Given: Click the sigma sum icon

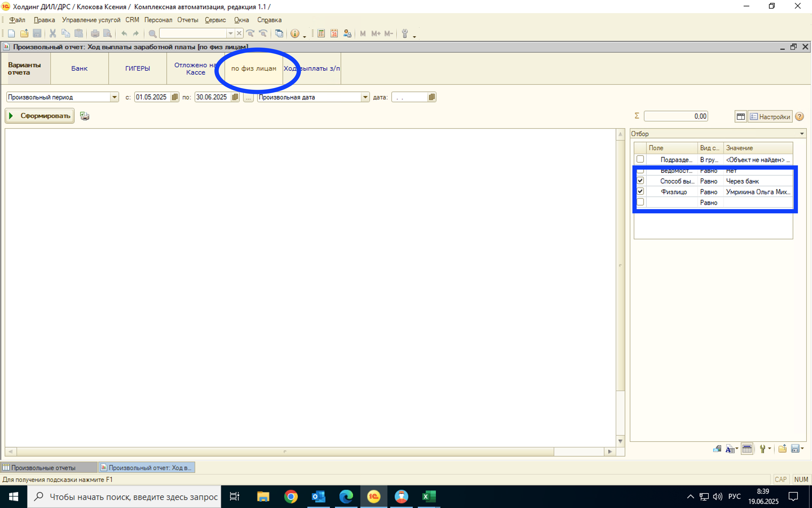Looking at the screenshot, I should click(637, 116).
